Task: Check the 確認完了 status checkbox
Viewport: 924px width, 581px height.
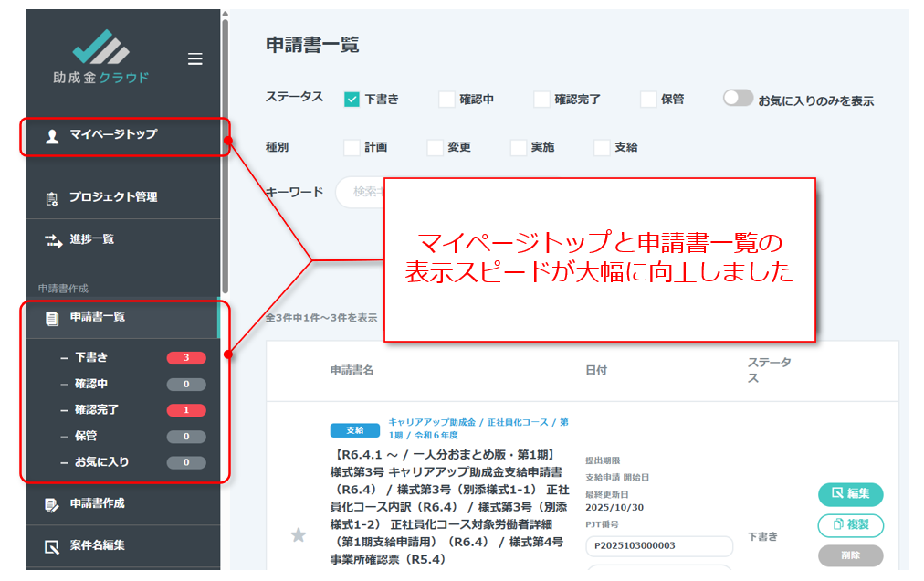Action: click(x=541, y=100)
